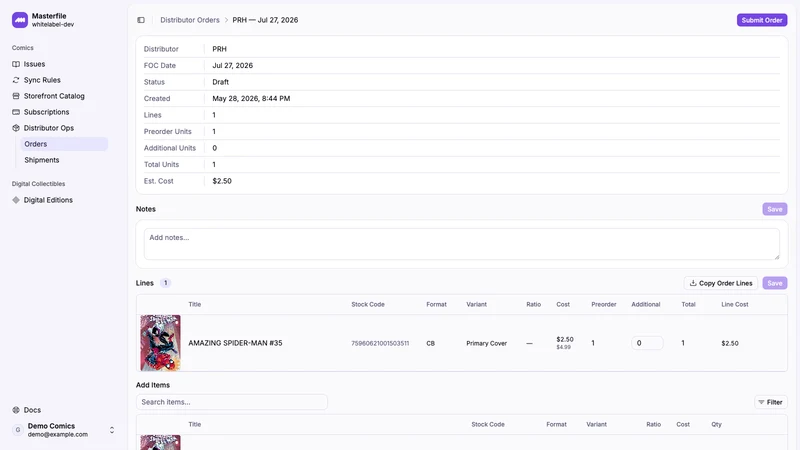Click the Line Cost $2.50 cell
The height and width of the screenshot is (450, 800).
(730, 343)
